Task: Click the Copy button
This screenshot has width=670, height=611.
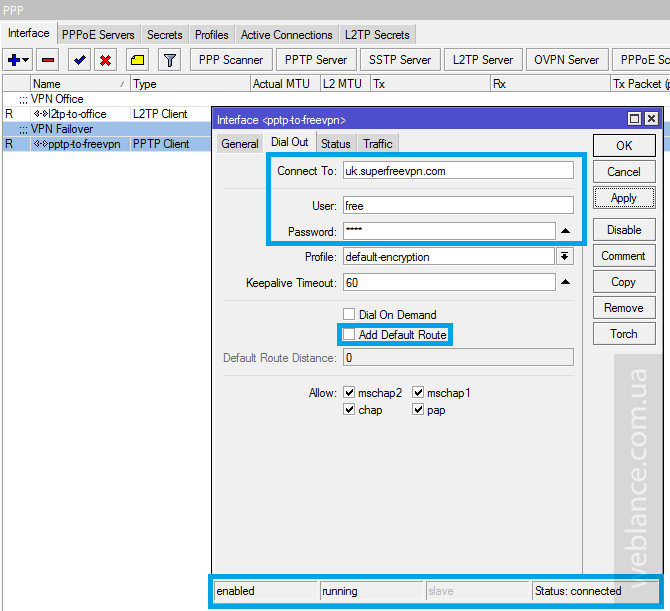Action: pos(624,282)
